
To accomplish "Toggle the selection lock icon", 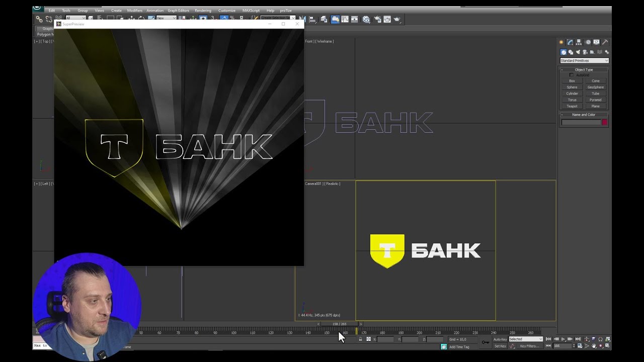I will 360,339.
